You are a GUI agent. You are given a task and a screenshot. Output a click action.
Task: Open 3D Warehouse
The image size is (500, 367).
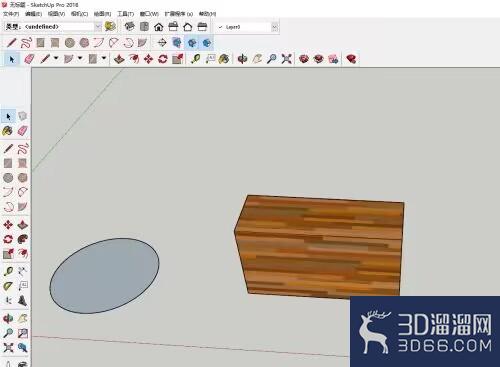click(x=304, y=59)
